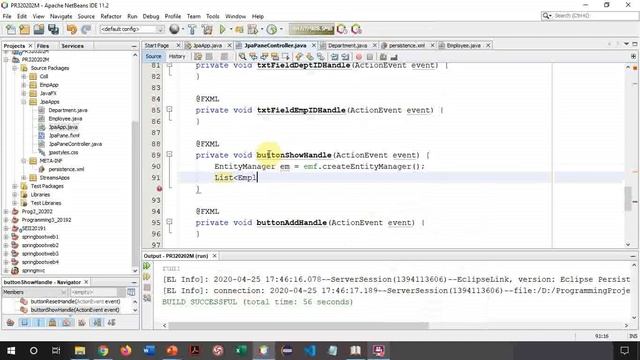
Task: Switch to the Start Page tab
Action: 157,45
